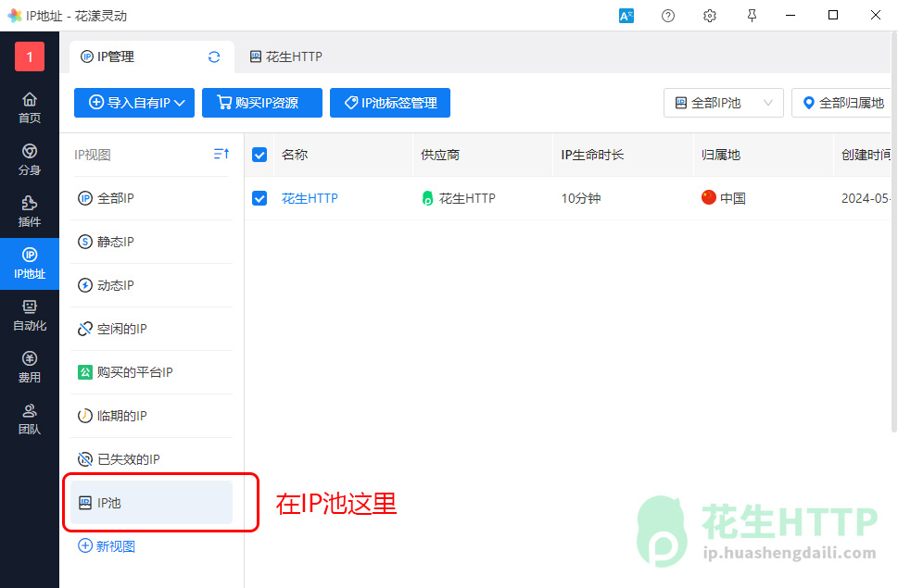Click the IP视图 sort icon
Screen dimensions: 898x588
[221, 154]
